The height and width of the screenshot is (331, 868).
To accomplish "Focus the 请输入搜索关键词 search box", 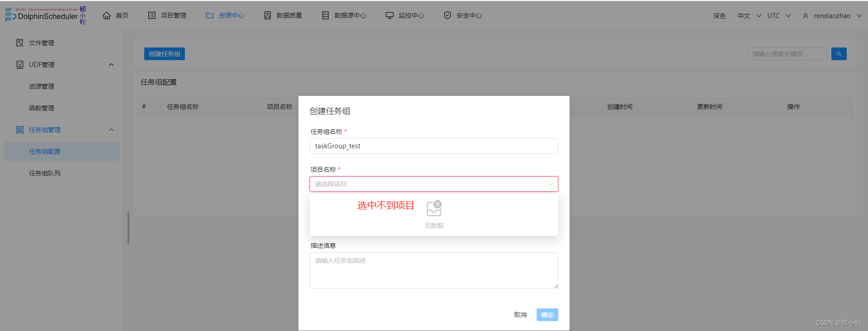I will click(x=787, y=54).
